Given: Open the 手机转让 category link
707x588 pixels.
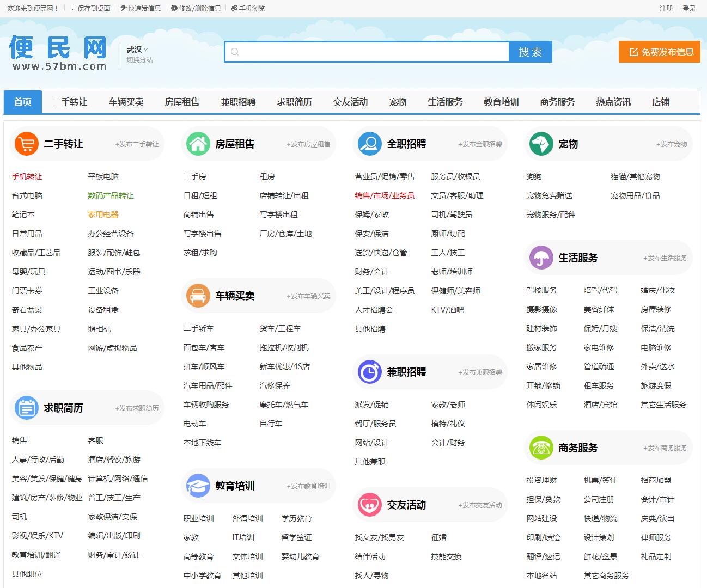Looking at the screenshot, I should (27, 176).
